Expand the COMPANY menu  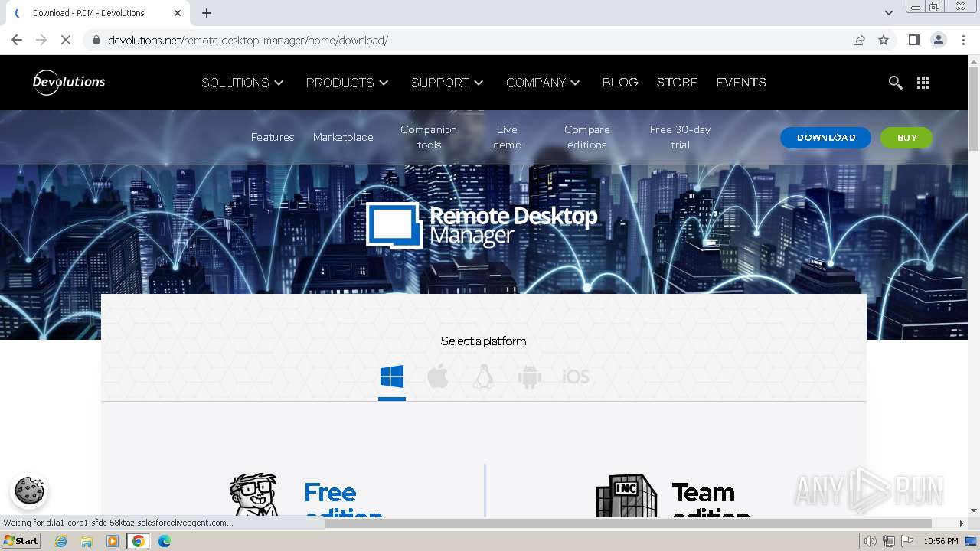click(544, 83)
